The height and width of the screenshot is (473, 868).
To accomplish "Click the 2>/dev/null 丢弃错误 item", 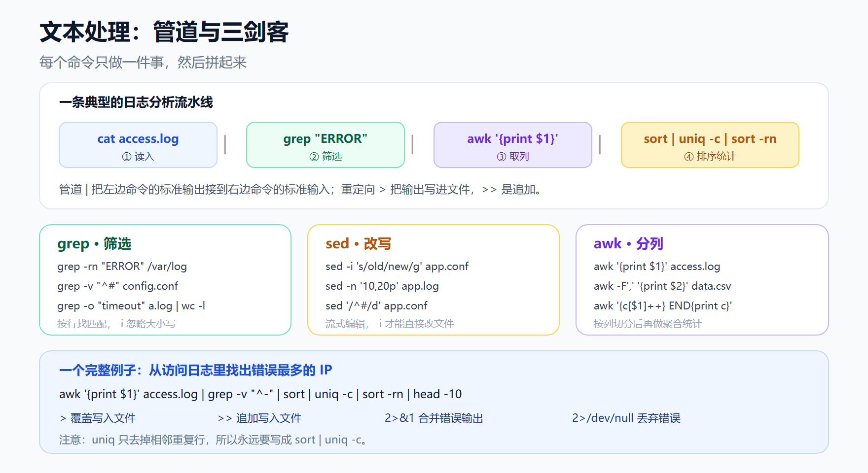I will click(626, 418).
